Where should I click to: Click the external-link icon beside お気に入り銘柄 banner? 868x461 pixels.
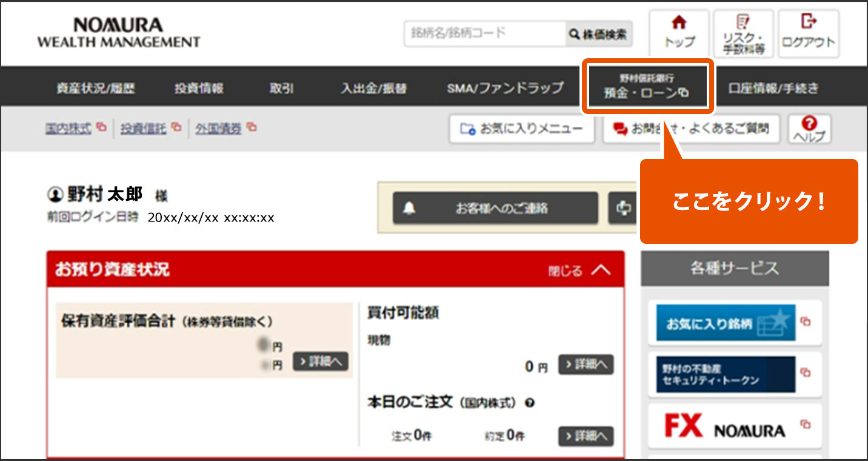pyautogui.click(x=805, y=321)
